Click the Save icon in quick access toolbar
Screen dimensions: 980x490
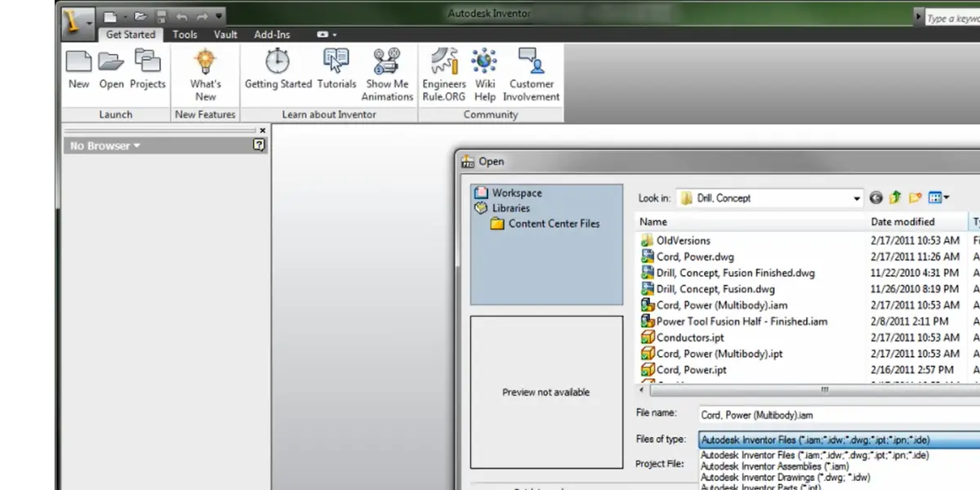click(162, 16)
